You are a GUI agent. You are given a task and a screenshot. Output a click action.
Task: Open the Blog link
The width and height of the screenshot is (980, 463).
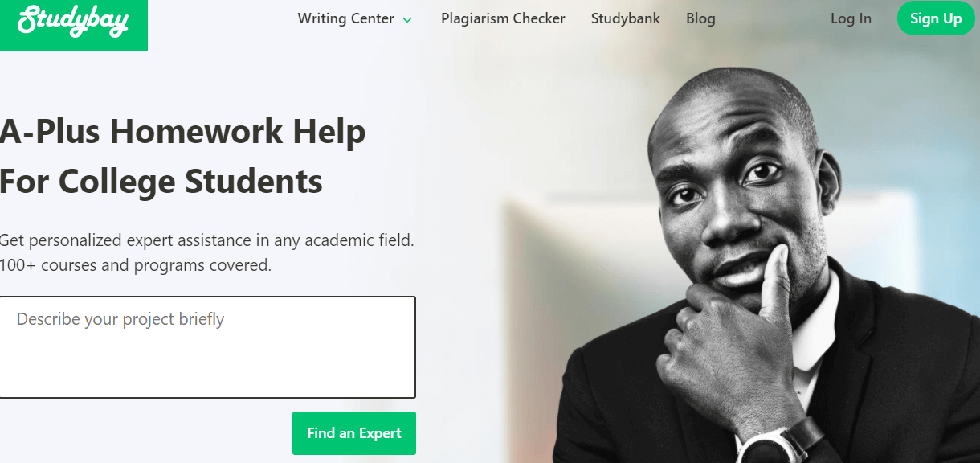pyautogui.click(x=700, y=18)
